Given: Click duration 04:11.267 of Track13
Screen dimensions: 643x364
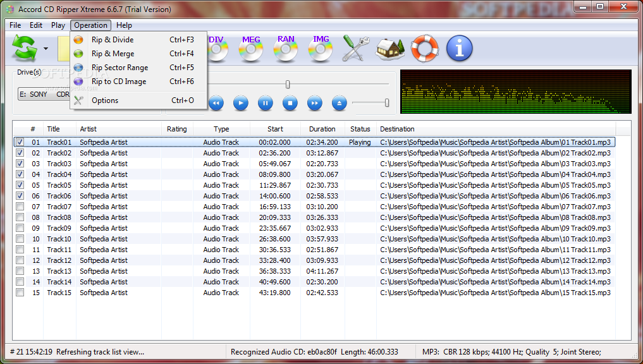Looking at the screenshot, I should (x=322, y=271).
